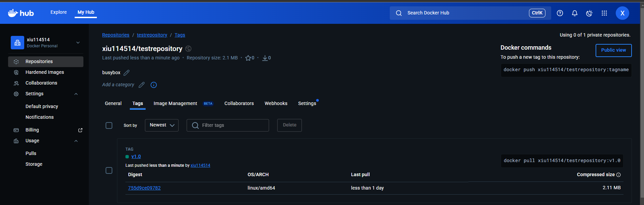Click the Billing external link icon
Viewport: 644px width, 205px height.
pyautogui.click(x=80, y=130)
